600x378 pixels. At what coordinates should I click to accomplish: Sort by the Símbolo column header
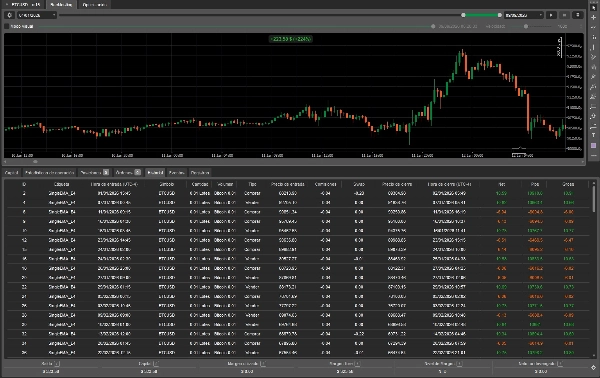tap(167, 184)
